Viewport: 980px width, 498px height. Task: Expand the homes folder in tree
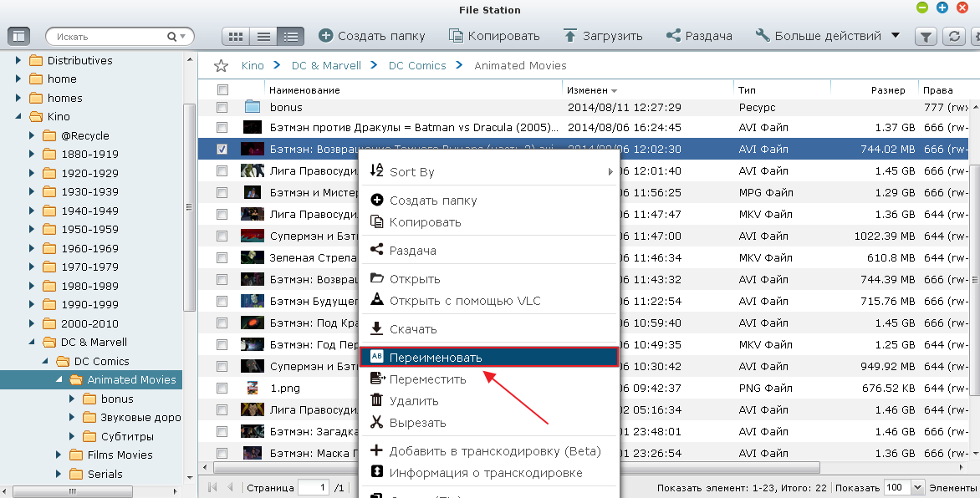point(18,98)
